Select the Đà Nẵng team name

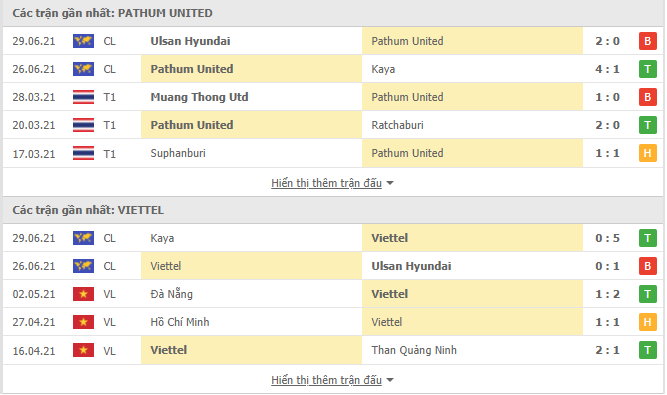[171, 294]
